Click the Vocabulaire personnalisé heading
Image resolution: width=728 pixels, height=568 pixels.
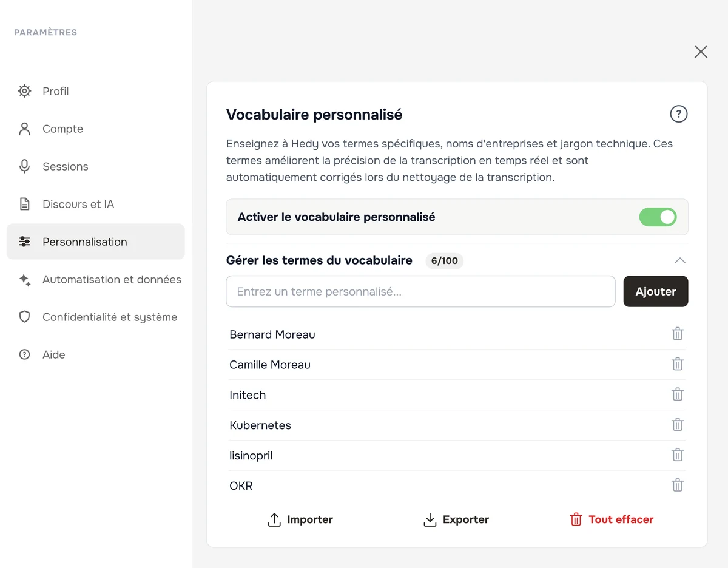point(314,115)
